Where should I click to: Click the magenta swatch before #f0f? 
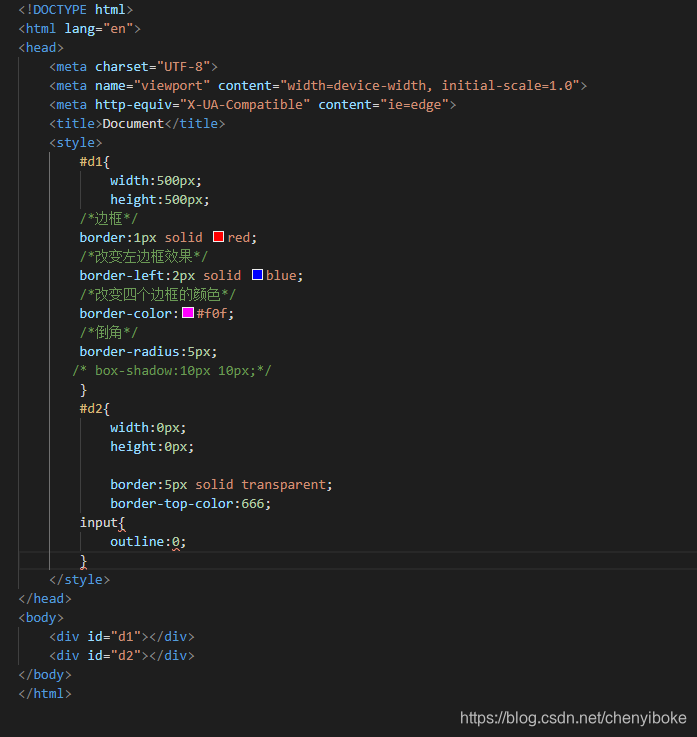click(188, 313)
